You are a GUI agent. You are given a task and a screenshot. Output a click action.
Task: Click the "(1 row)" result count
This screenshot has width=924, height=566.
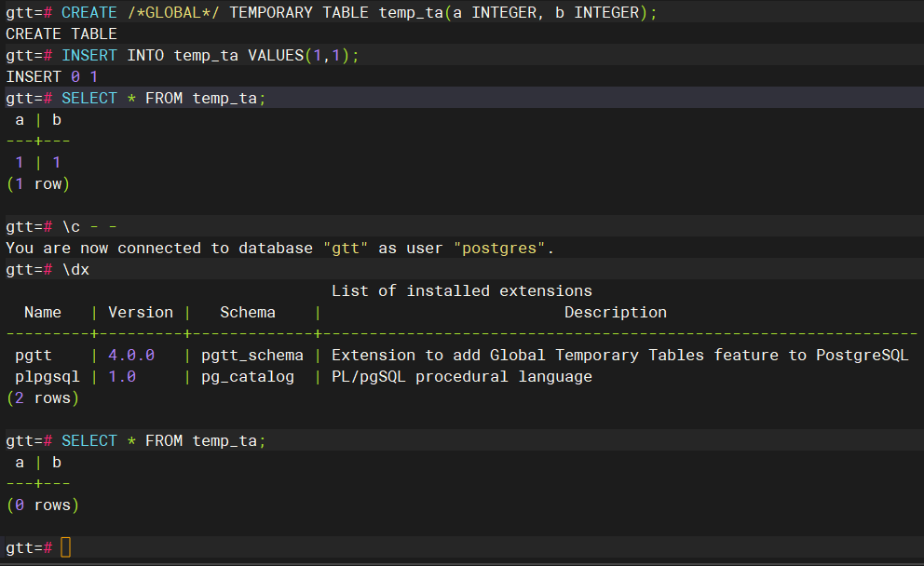pyautogui.click(x=38, y=184)
